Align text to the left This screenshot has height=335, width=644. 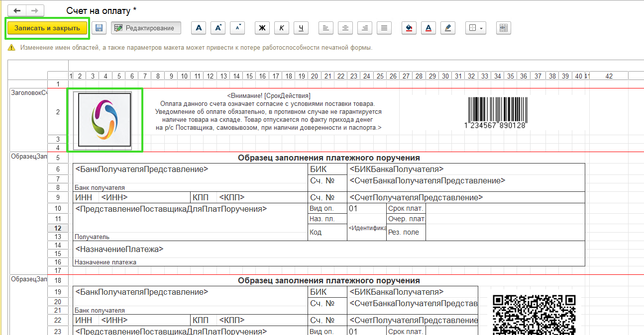click(x=325, y=28)
